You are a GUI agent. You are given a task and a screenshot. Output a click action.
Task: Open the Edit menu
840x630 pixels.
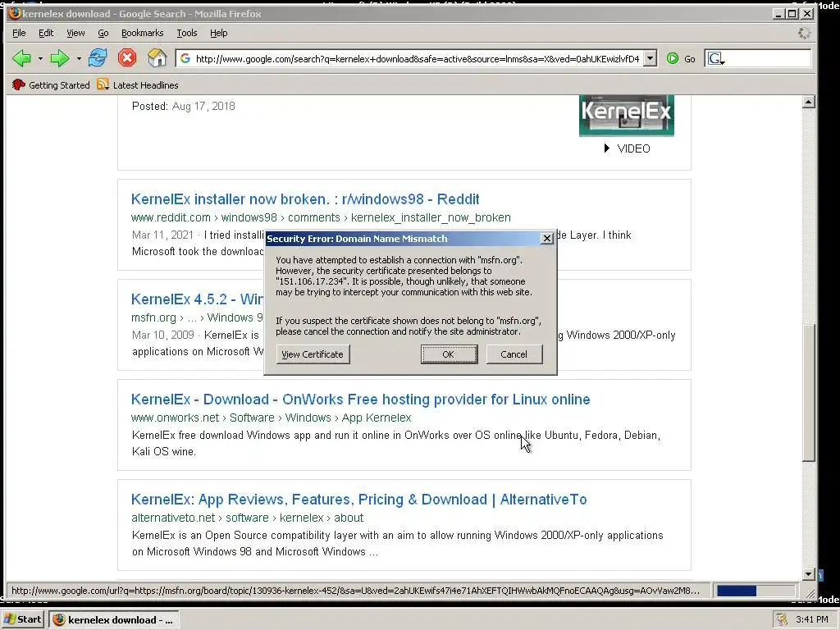(x=46, y=33)
